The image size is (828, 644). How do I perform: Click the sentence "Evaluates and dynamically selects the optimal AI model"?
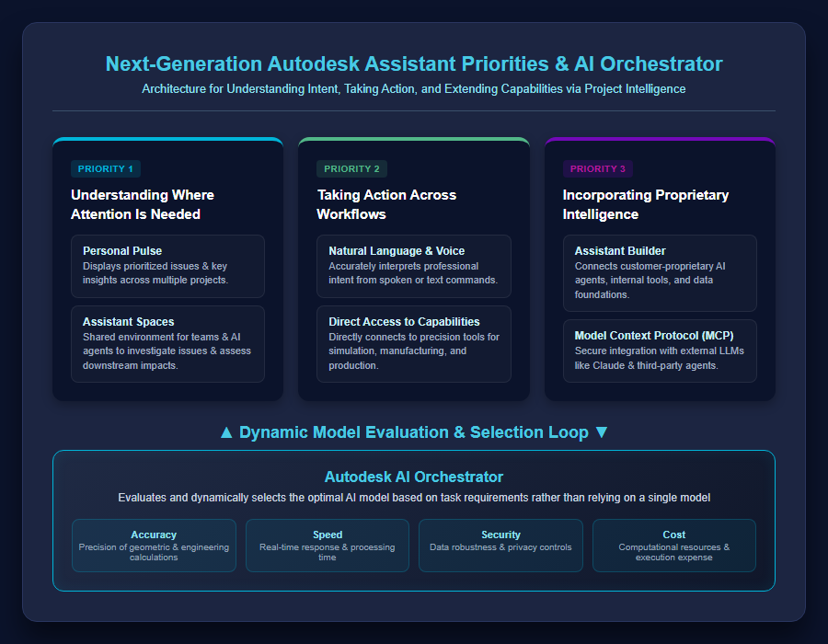point(414,498)
